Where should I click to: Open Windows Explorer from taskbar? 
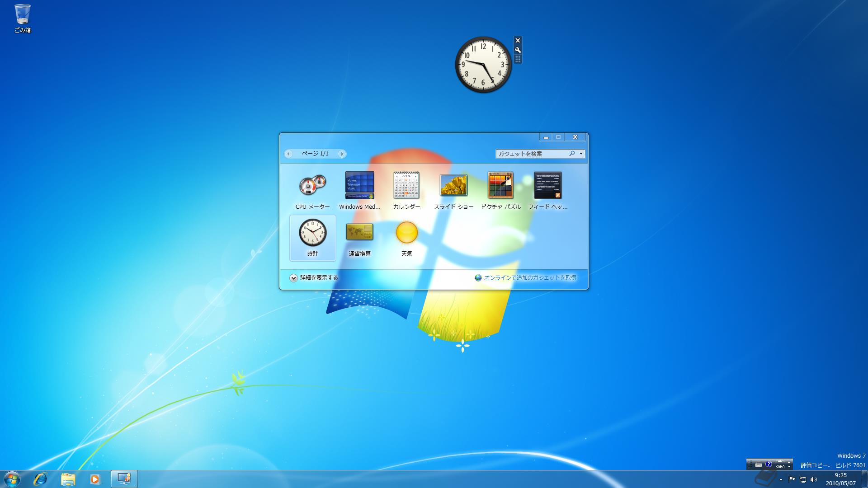pyautogui.click(x=68, y=479)
